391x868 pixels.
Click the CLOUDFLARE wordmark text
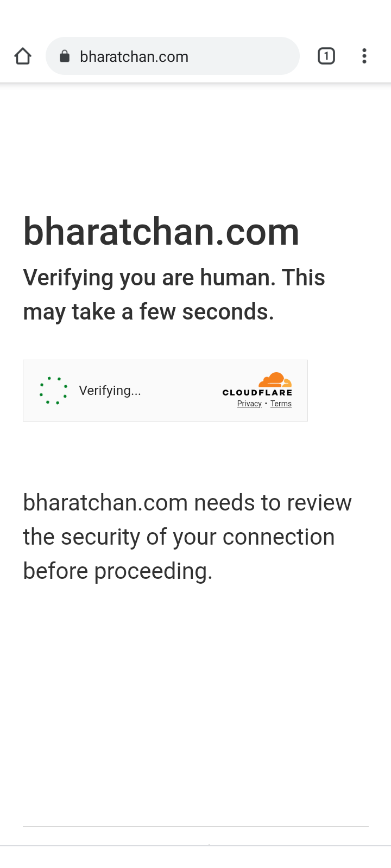[x=257, y=392]
